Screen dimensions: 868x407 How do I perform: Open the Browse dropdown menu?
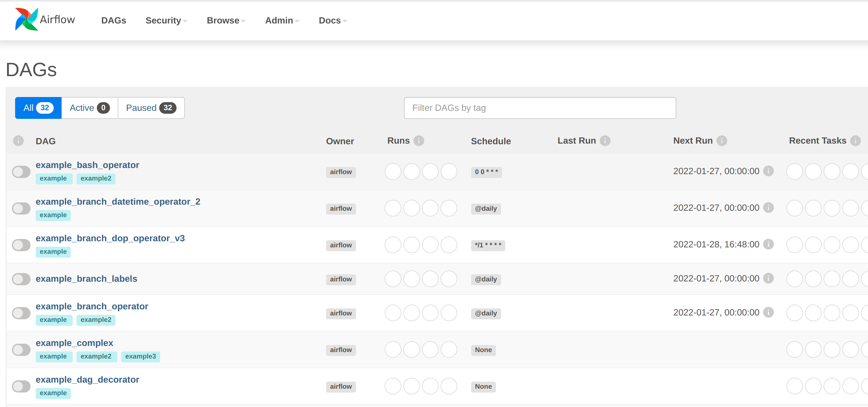224,20
